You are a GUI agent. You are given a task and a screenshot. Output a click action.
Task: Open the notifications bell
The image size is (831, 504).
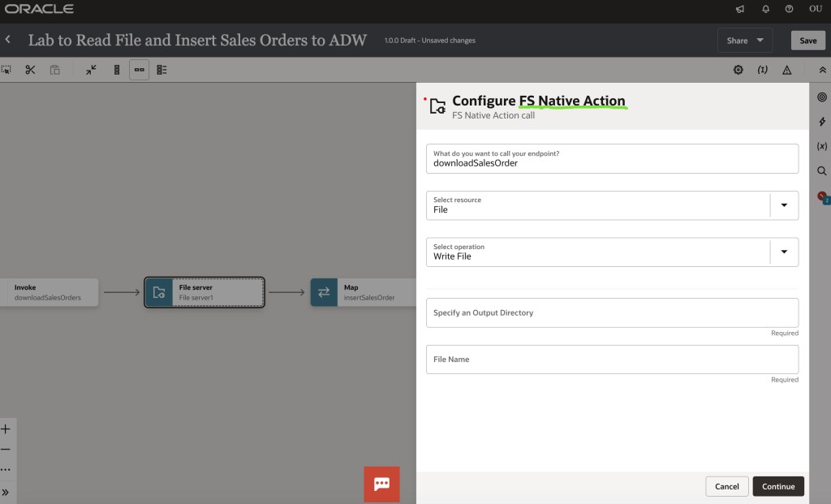[765, 9]
